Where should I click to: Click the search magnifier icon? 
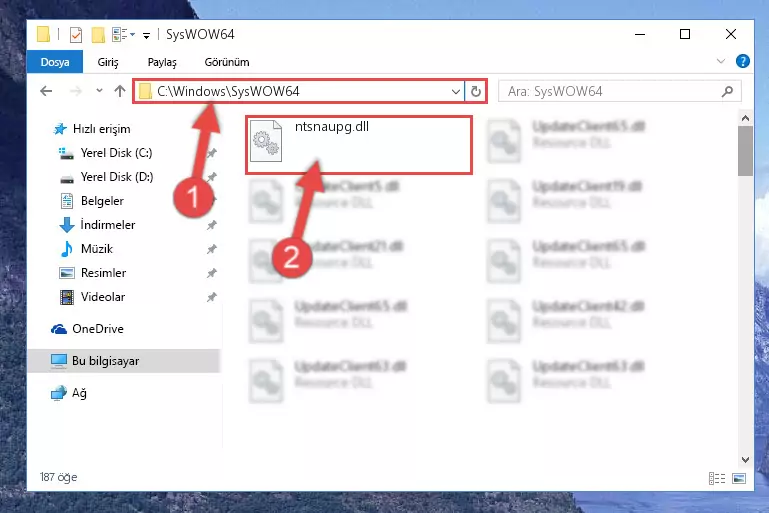click(727, 91)
